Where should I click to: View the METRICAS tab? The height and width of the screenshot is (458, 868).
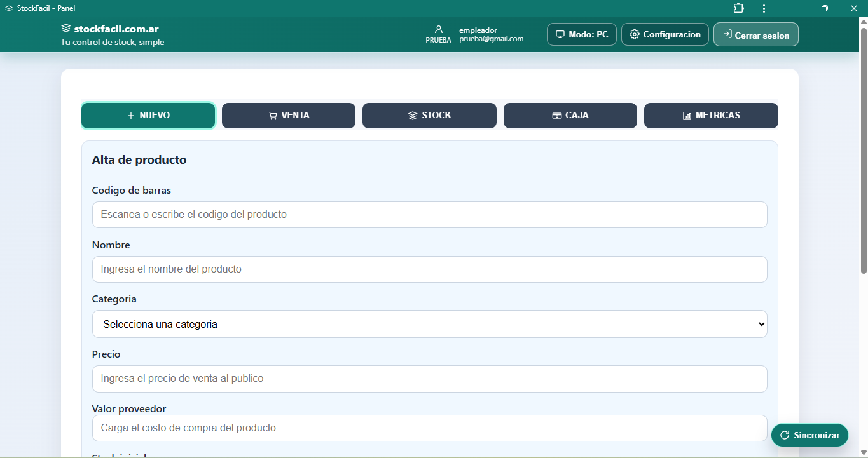[711, 116]
